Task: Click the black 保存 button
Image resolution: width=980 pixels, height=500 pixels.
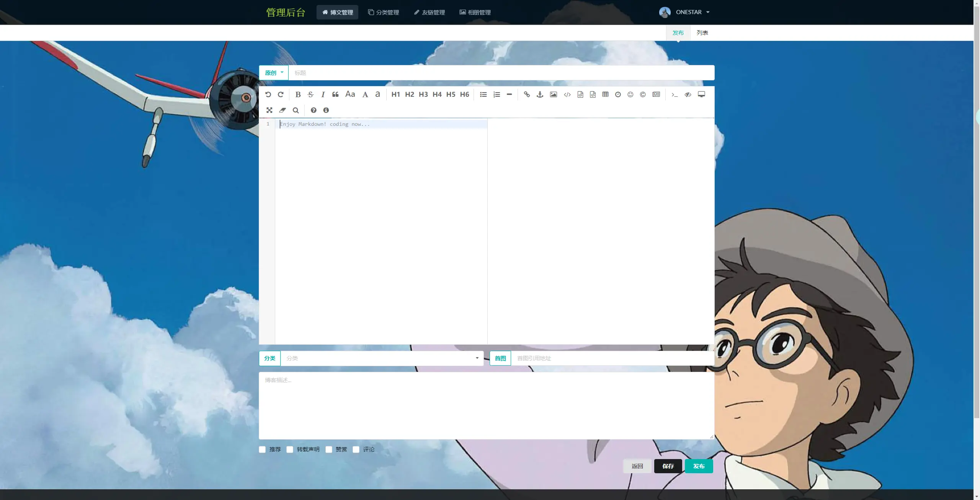Action: [x=668, y=466]
